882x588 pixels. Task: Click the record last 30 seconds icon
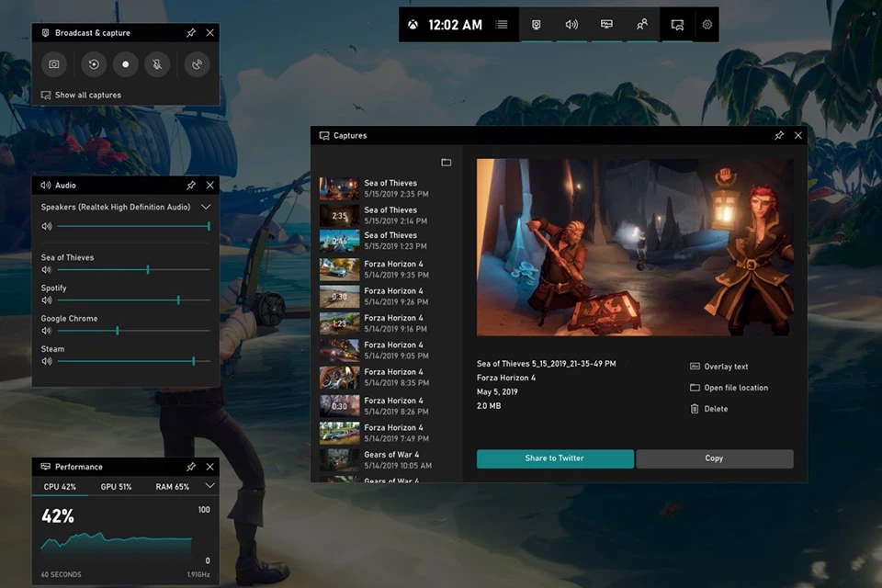point(94,64)
